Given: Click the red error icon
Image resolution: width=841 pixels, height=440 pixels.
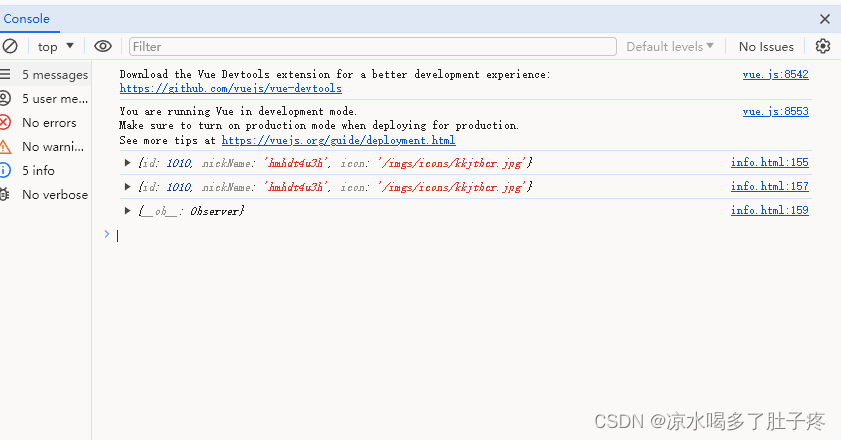Looking at the screenshot, I should [5, 122].
